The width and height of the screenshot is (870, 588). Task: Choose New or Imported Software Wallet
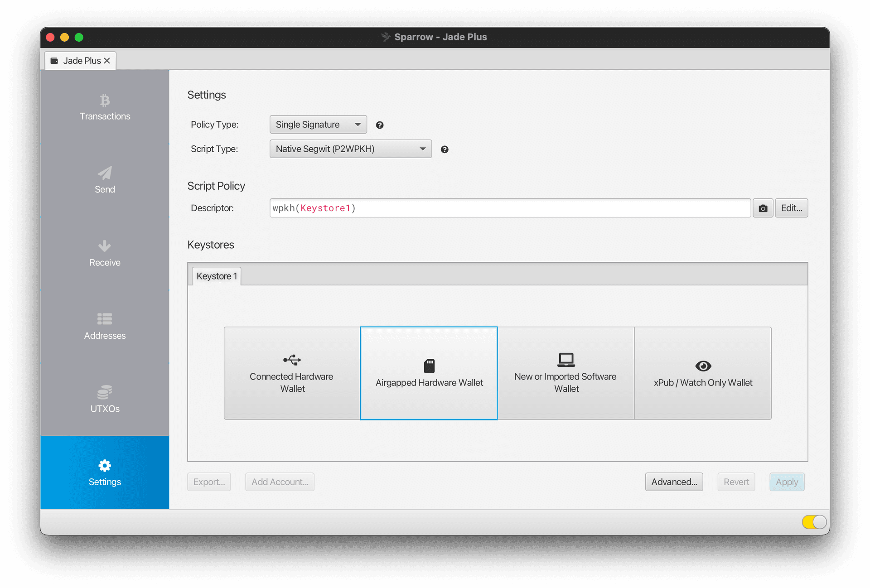click(566, 373)
